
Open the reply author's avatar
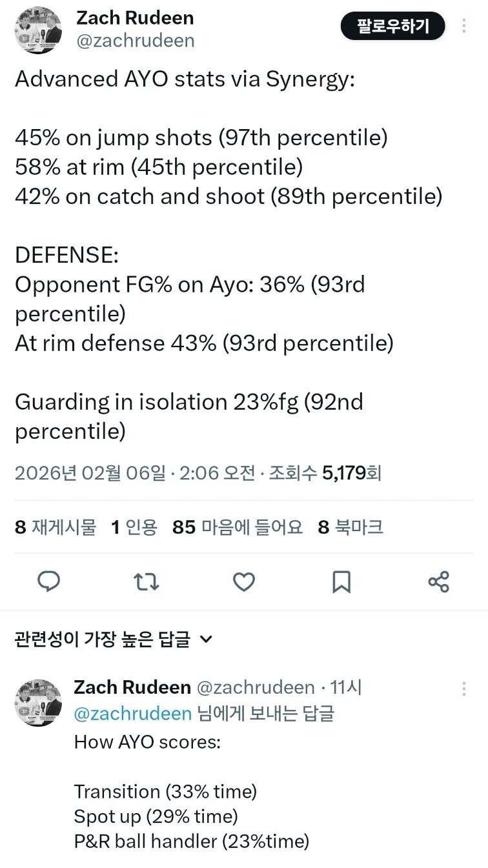pos(38,702)
